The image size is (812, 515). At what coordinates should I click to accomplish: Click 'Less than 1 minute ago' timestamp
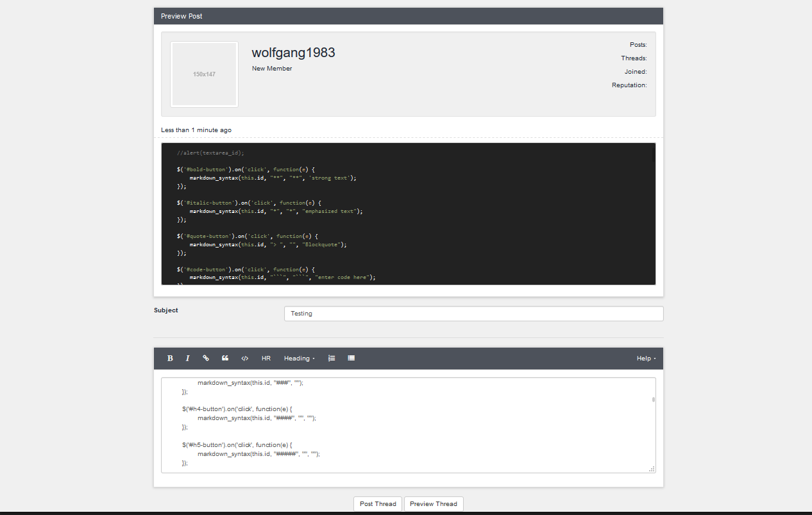(x=196, y=130)
